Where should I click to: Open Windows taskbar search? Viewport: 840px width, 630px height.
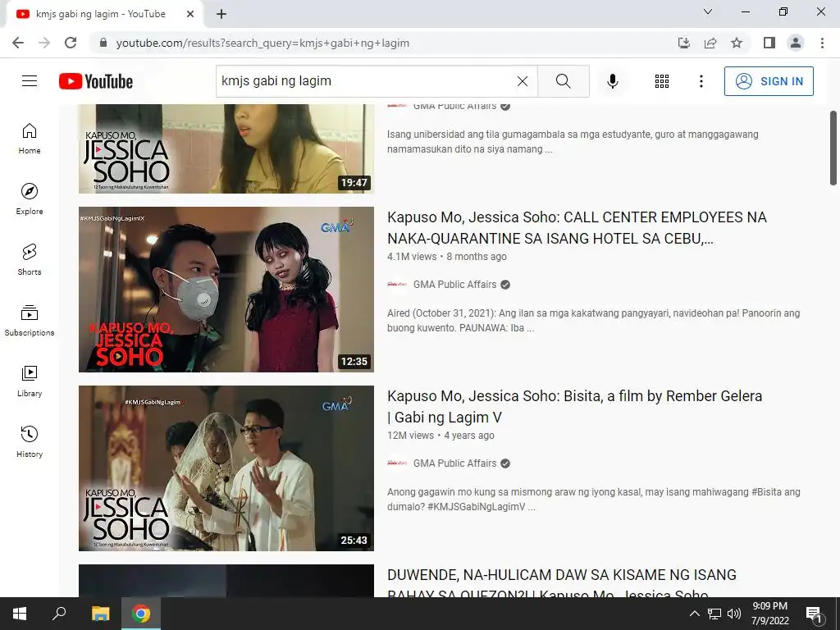[59, 614]
